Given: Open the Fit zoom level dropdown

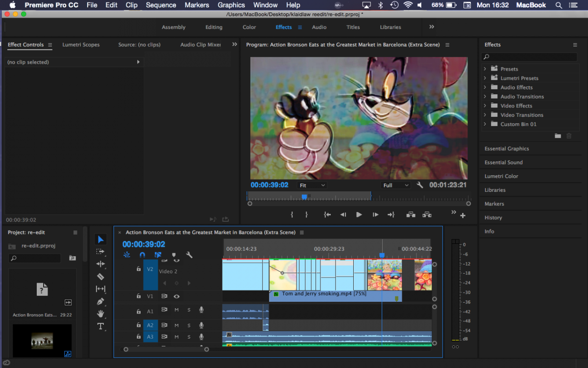Looking at the screenshot, I should [312, 185].
